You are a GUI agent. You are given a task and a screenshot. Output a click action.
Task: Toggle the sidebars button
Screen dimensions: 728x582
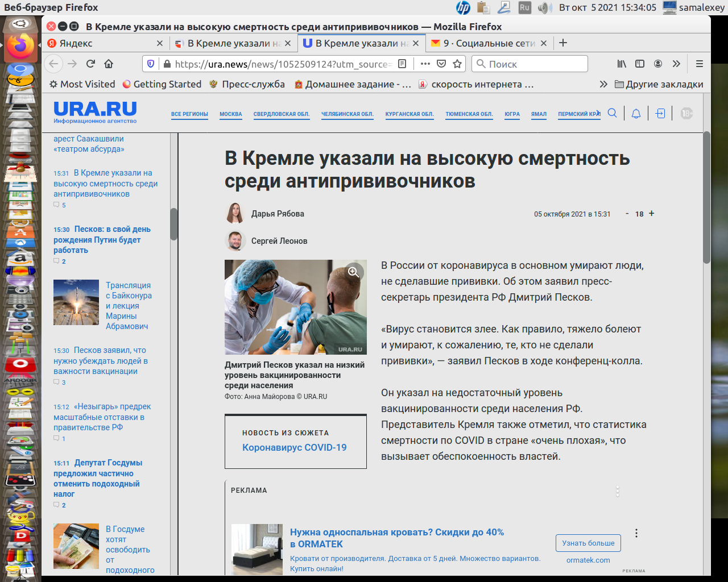640,64
